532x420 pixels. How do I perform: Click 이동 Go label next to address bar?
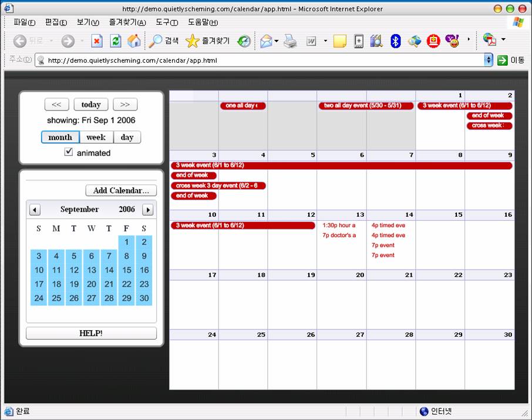click(517, 61)
